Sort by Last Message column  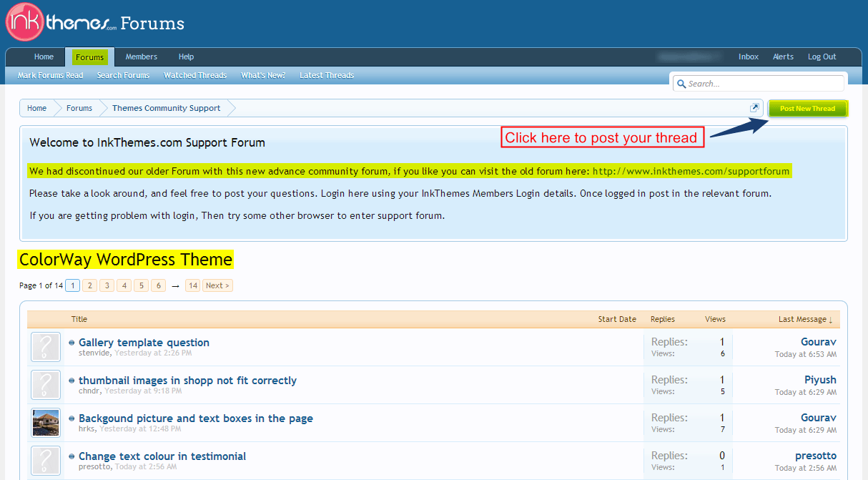(806, 319)
